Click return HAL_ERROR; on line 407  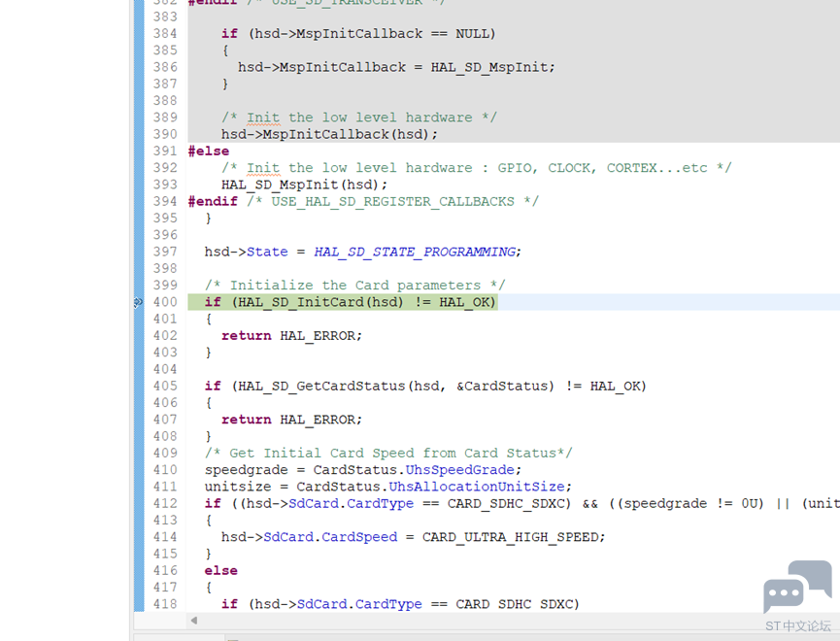point(292,420)
